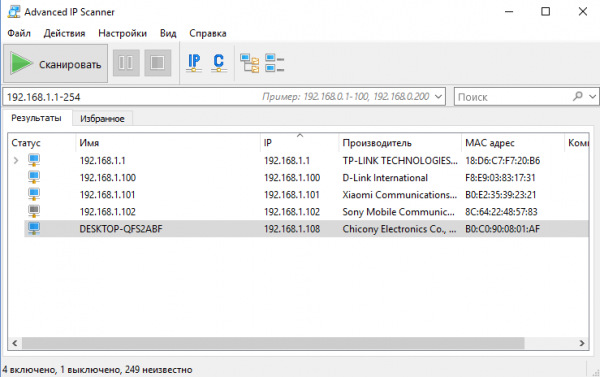Switch to the Избранное tab
This screenshot has height=377, width=600.
pyautogui.click(x=102, y=119)
